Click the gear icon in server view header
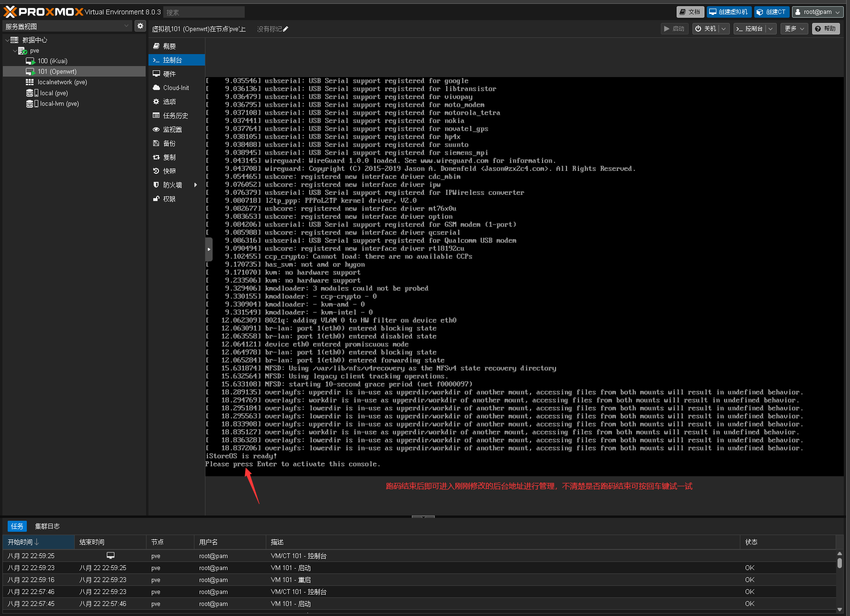 click(140, 26)
